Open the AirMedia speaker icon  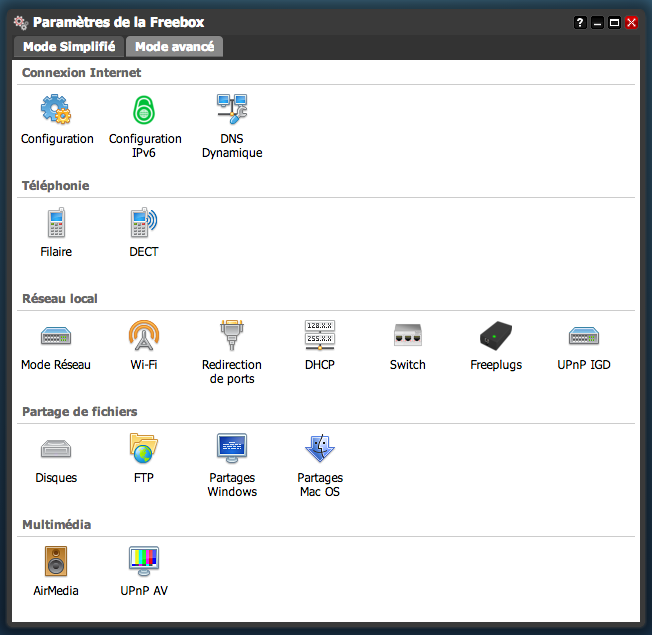(x=56, y=561)
